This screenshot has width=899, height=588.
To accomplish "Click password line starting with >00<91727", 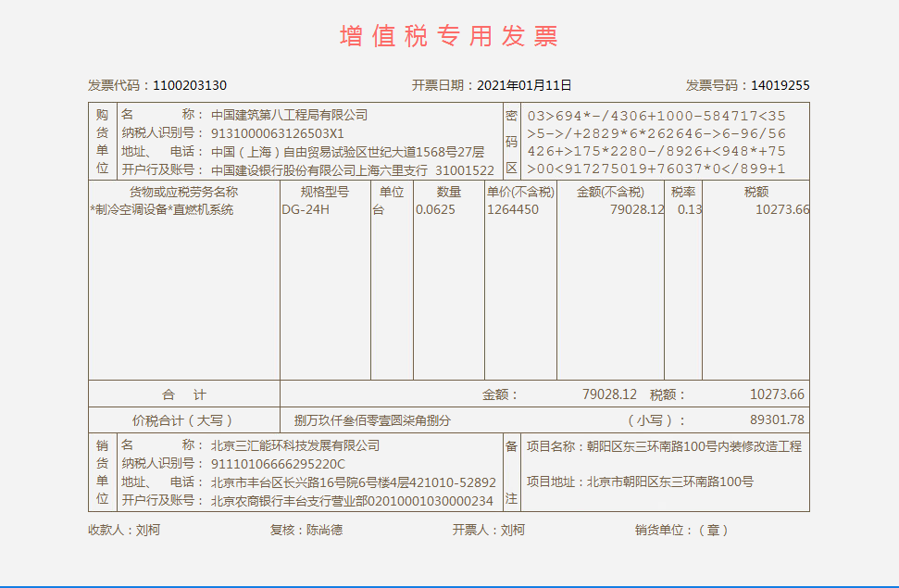I will [656, 169].
